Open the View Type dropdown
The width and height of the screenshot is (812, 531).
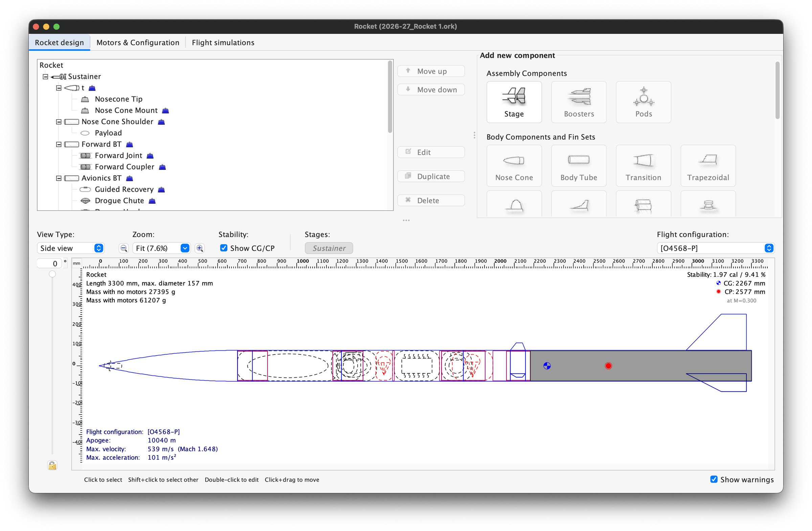click(70, 248)
